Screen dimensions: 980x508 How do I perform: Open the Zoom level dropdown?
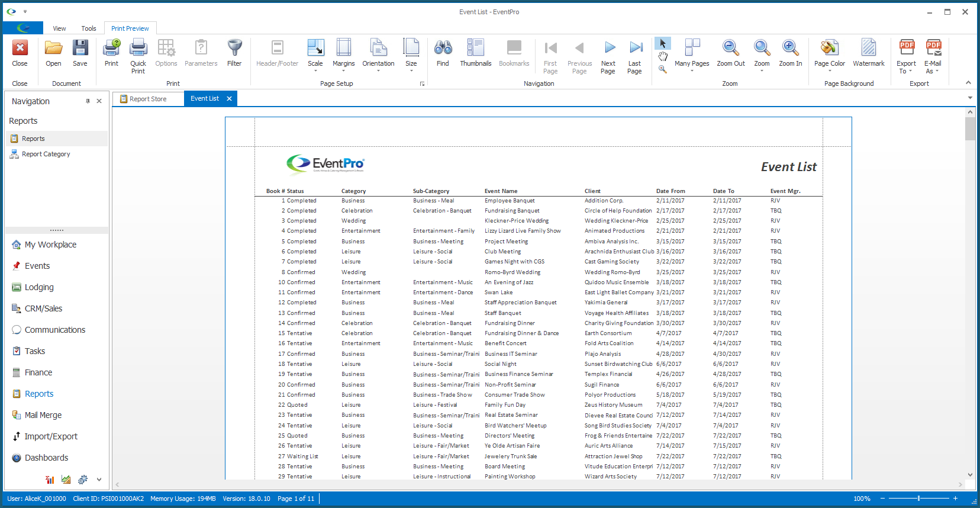[762, 56]
